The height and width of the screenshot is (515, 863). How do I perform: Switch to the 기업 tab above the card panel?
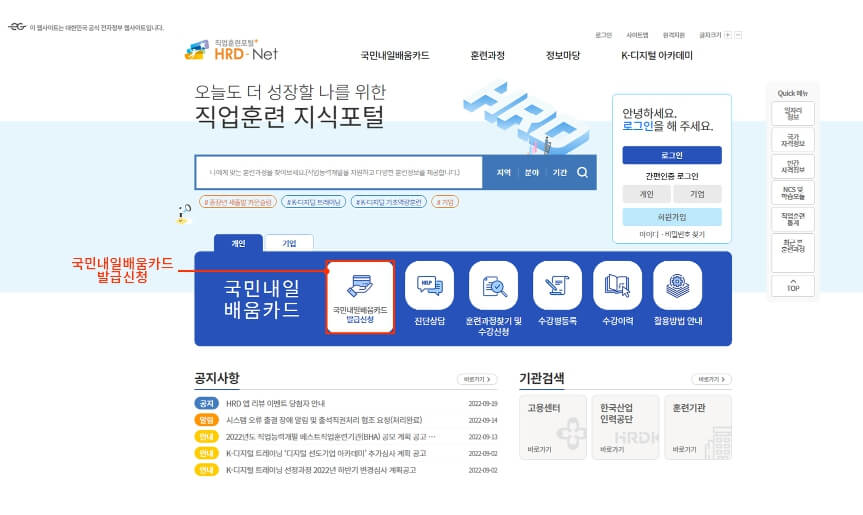pyautogui.click(x=289, y=243)
